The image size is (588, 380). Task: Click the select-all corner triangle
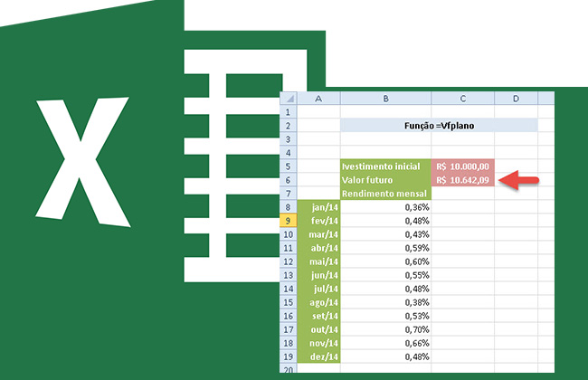point(289,99)
